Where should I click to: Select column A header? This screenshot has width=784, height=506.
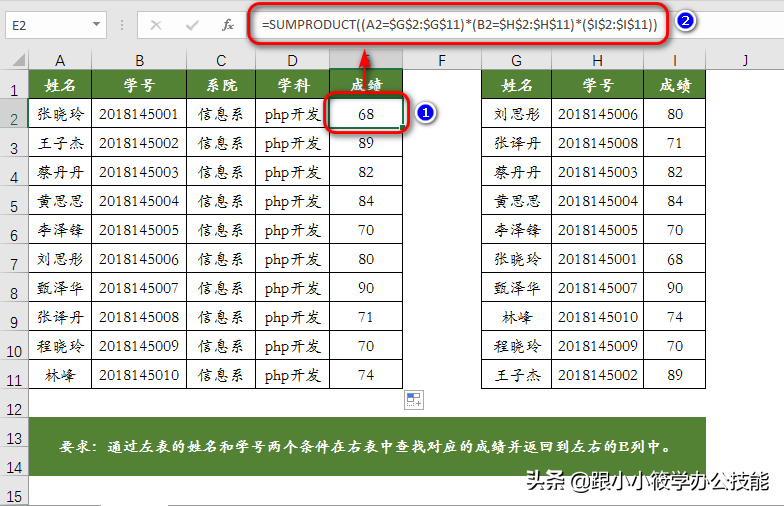pos(60,60)
